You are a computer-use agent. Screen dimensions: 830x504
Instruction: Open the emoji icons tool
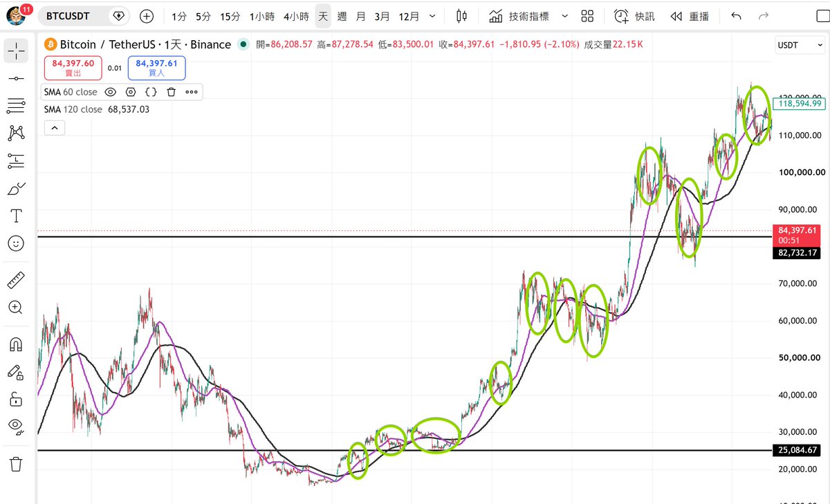[16, 243]
